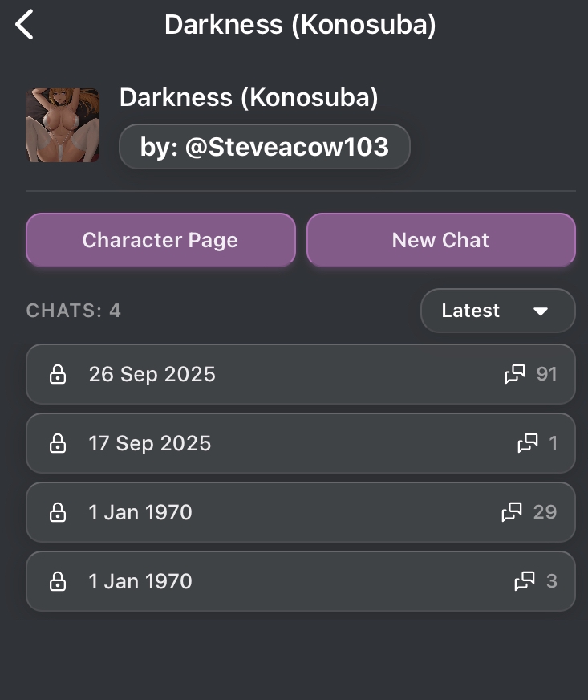Click message count icon beside 1 message
Image resolution: width=588 pixels, height=700 pixels.
[528, 443]
